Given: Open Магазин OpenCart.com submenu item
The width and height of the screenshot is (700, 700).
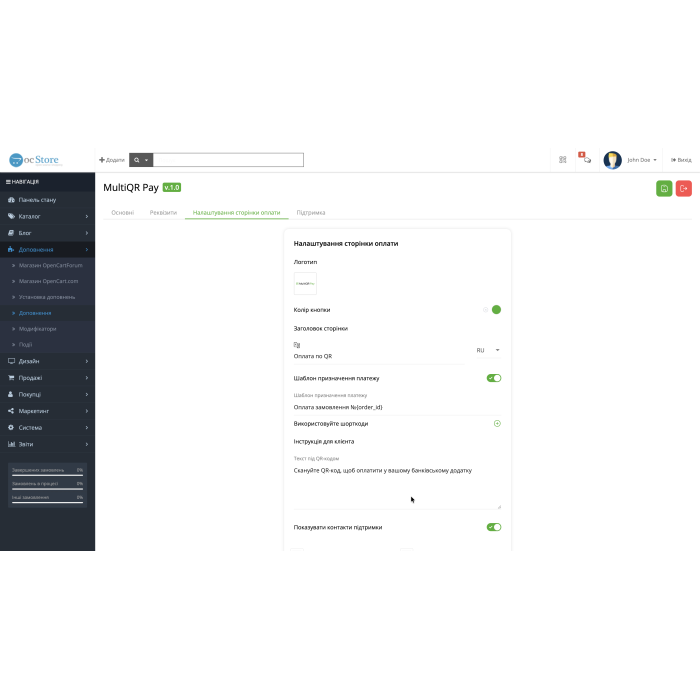Looking at the screenshot, I should point(47,281).
